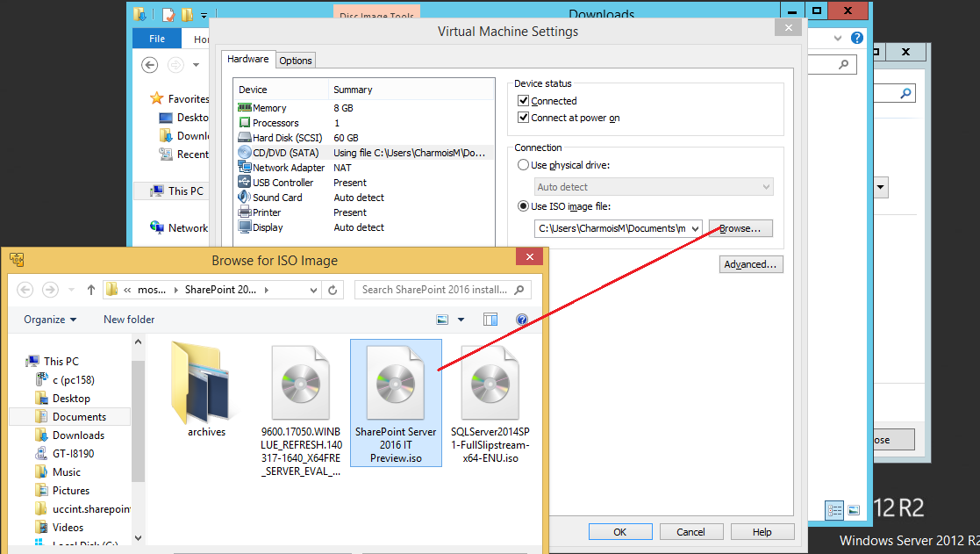
Task: Switch to details view icon in Explorer
Action: (x=833, y=510)
